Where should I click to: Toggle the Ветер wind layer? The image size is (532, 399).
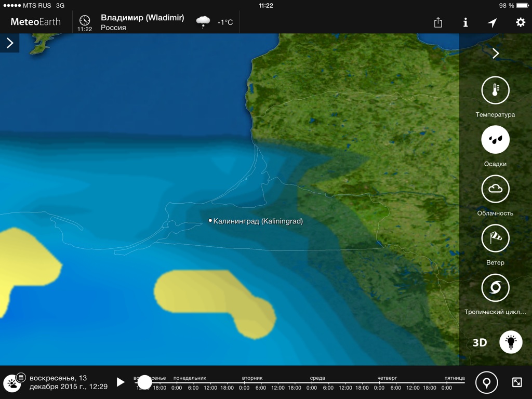(x=495, y=238)
